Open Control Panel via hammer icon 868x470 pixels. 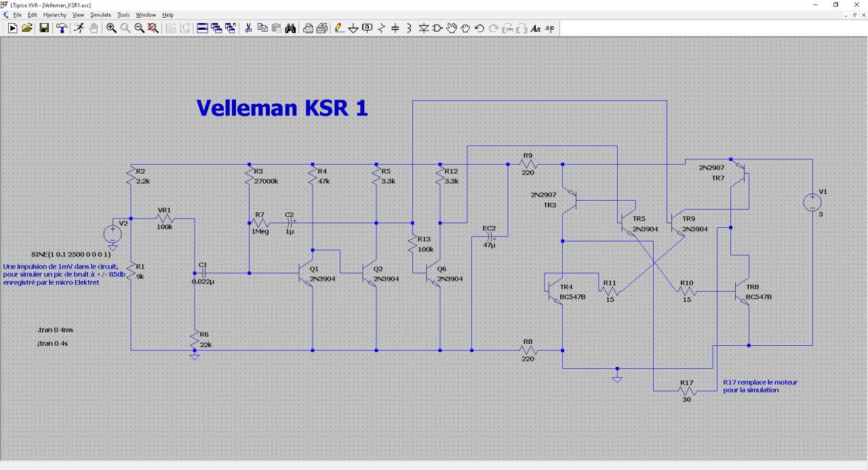[x=62, y=28]
